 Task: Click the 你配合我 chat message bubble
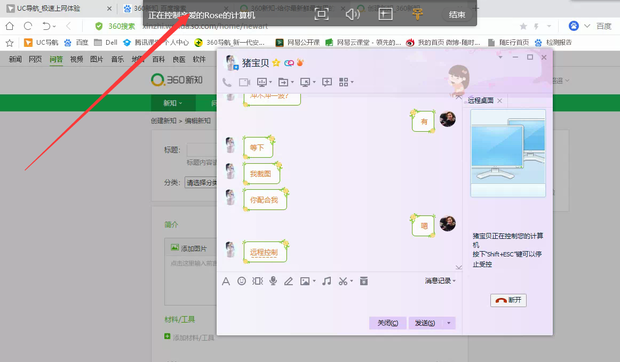click(264, 200)
